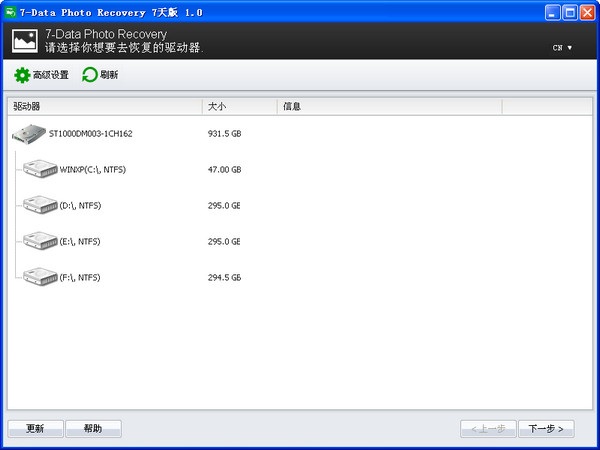Sort by 信息 column header
Viewport: 600px width, 450px height.
tap(390, 106)
